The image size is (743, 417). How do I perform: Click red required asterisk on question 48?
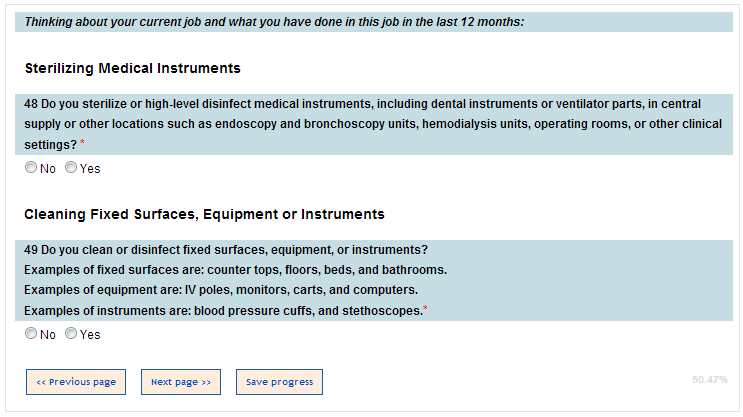point(82,144)
